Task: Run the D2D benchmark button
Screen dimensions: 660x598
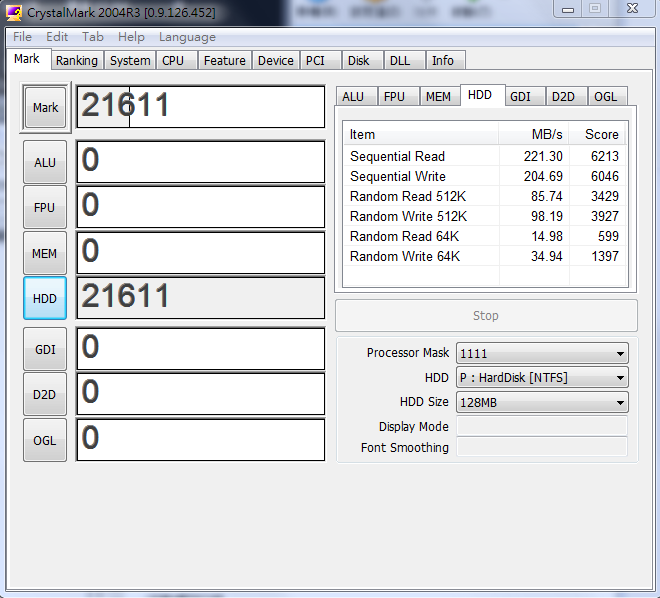Action: point(45,395)
